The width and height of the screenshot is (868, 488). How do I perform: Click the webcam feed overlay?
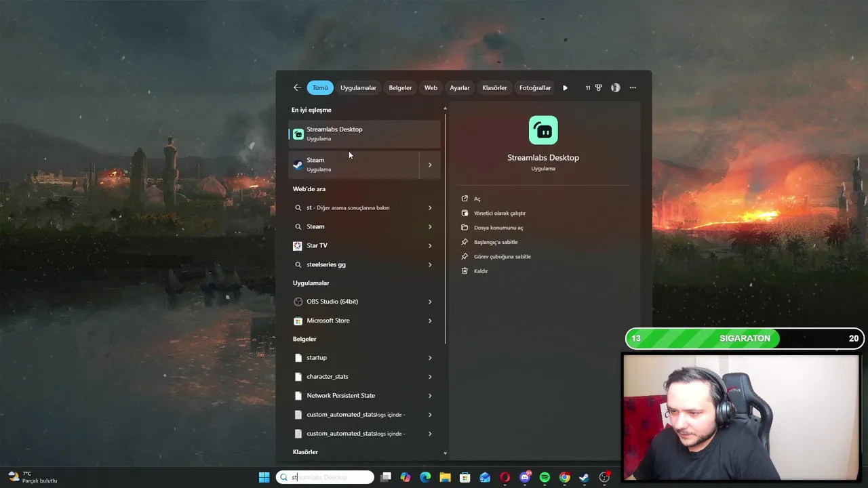pyautogui.click(x=741, y=418)
